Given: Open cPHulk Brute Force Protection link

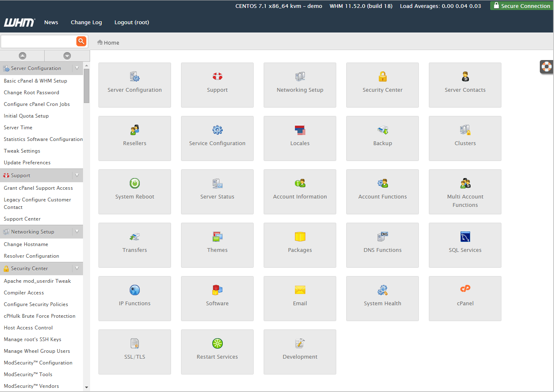Looking at the screenshot, I should [40, 316].
